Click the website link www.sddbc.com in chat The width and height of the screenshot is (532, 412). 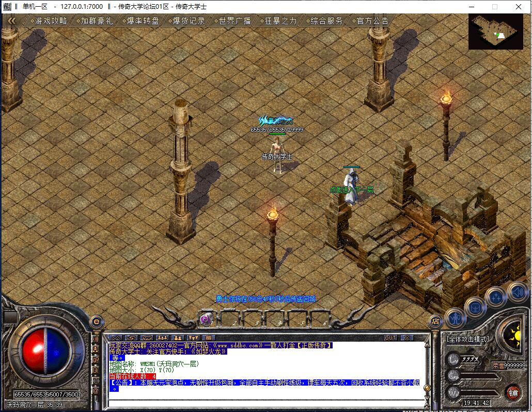[238, 345]
